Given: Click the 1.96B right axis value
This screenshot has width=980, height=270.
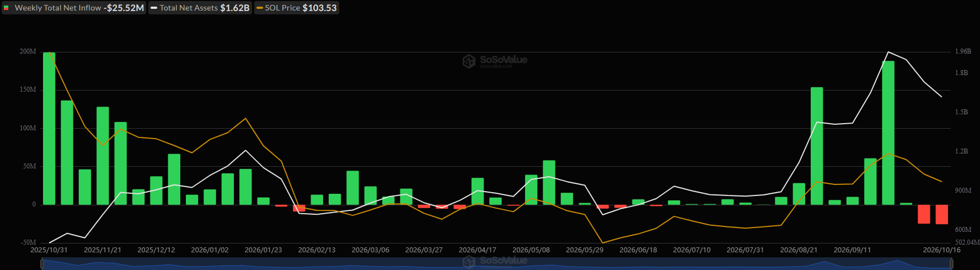Looking at the screenshot, I should [963, 51].
